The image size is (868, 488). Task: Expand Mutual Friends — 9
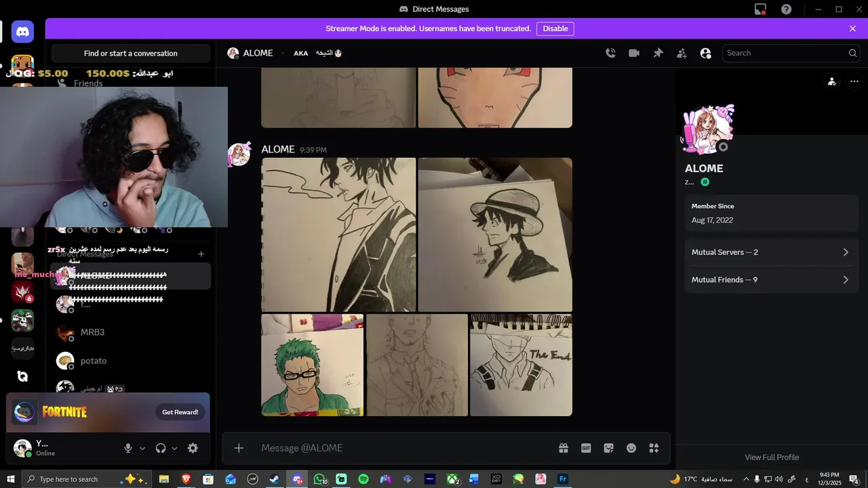(771, 280)
